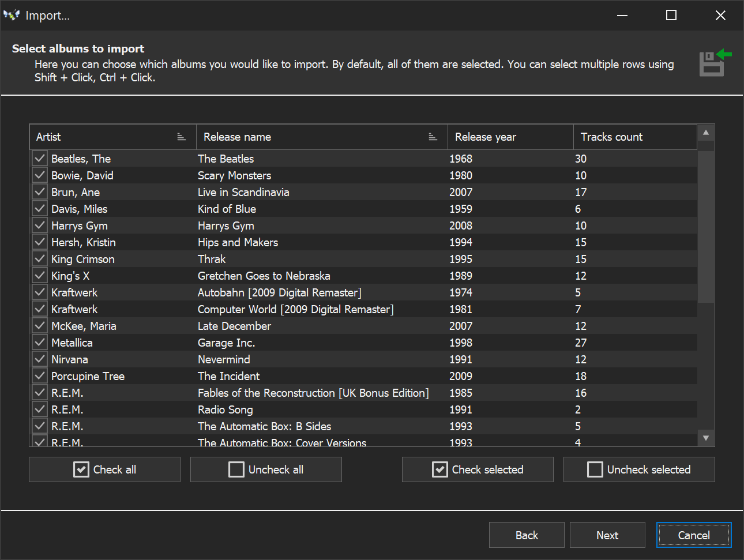Sort by Release year column header
744x560 pixels.
(510, 137)
